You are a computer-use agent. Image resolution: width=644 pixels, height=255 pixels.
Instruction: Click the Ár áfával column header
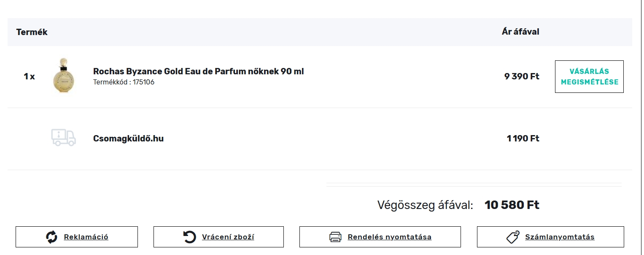520,32
